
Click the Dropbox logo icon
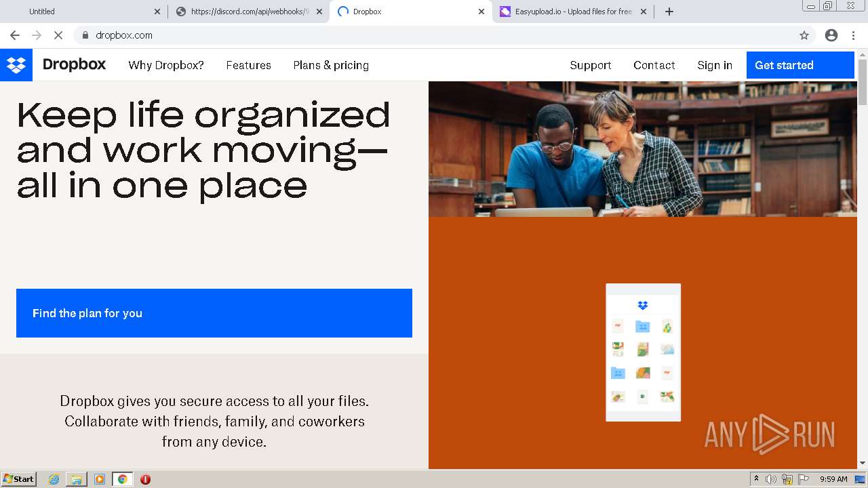[16, 65]
